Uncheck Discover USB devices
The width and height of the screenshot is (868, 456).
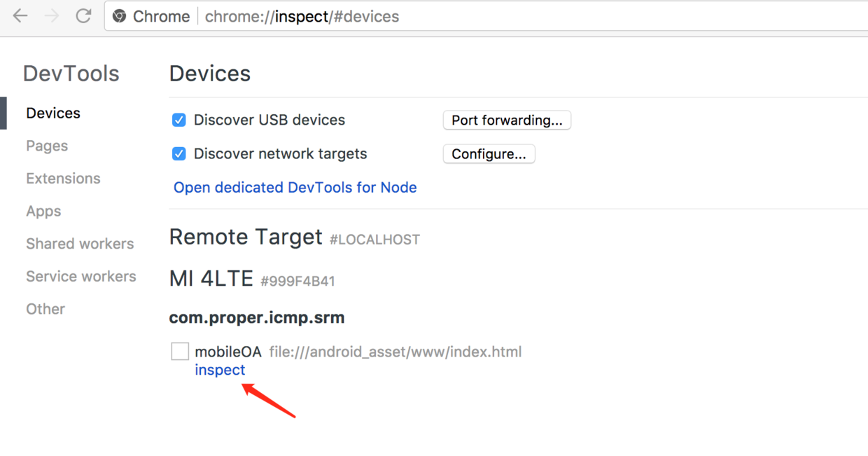[x=179, y=120]
